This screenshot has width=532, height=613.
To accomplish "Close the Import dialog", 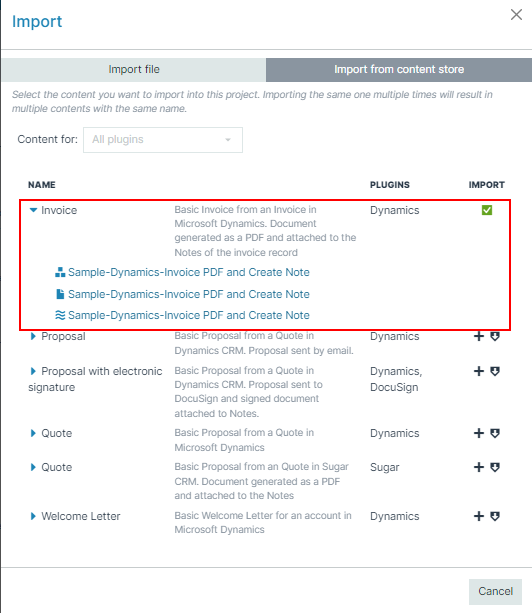I will pyautogui.click(x=516, y=15).
